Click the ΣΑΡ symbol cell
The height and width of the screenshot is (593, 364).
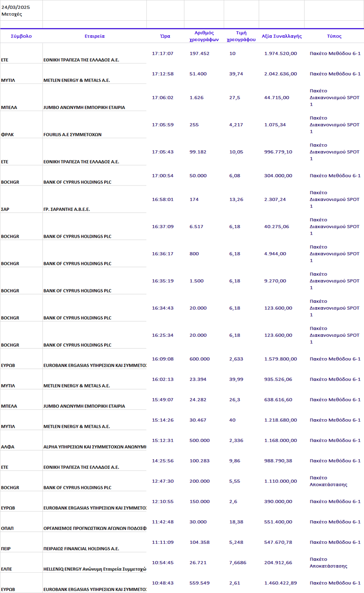[x=5, y=209]
